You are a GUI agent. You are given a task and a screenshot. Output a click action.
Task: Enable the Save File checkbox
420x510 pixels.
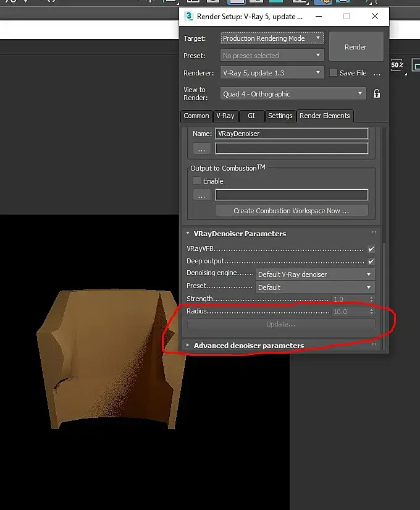pyautogui.click(x=333, y=72)
